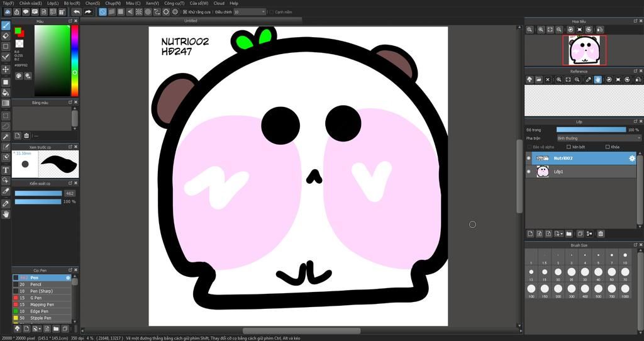Select the Pencil brush in list
The width and height of the screenshot is (644, 341).
coord(42,284)
